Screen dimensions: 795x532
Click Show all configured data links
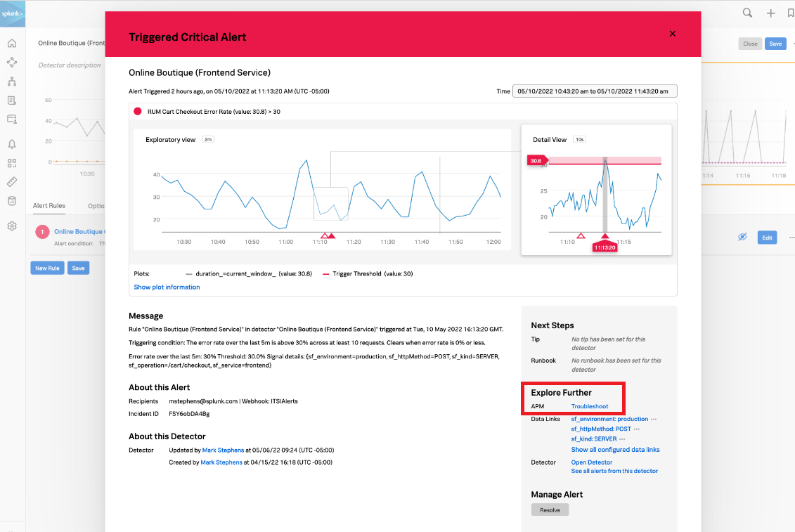[616, 450]
